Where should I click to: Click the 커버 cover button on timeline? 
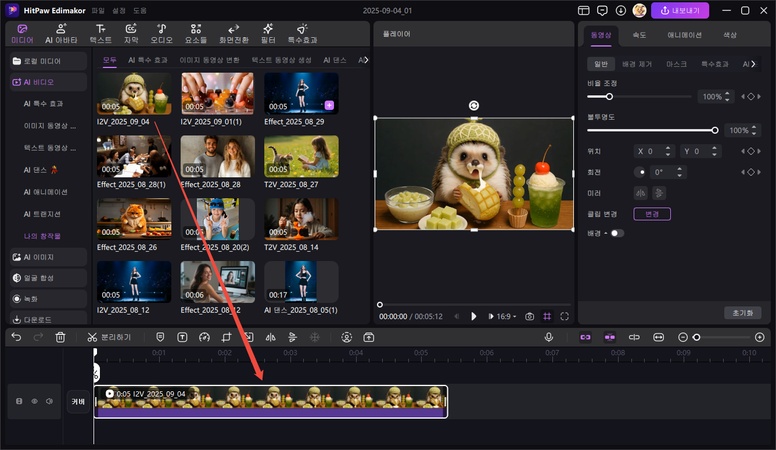[x=78, y=401]
